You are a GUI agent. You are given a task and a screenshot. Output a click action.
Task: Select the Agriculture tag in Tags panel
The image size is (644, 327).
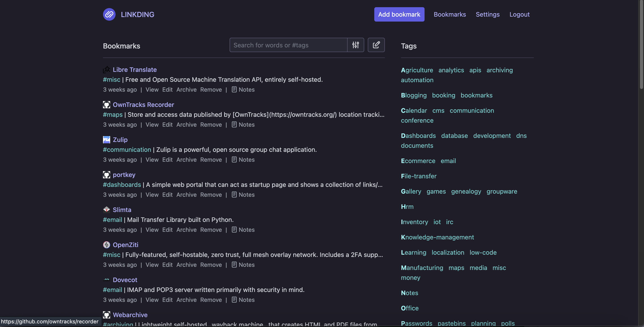[417, 70]
